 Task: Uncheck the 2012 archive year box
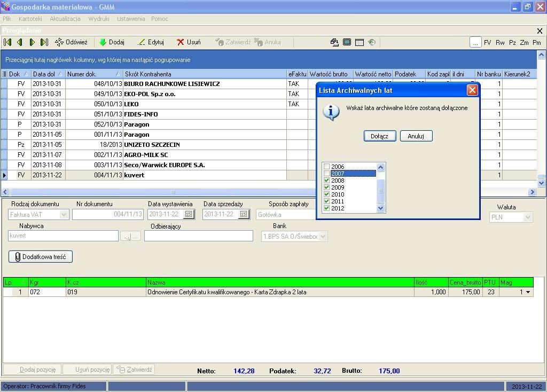pos(327,208)
